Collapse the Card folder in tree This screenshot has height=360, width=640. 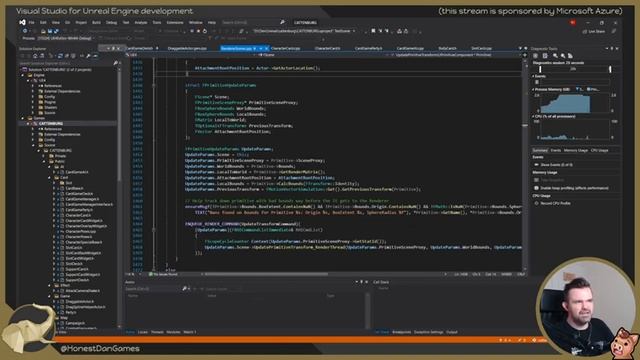coord(50,178)
